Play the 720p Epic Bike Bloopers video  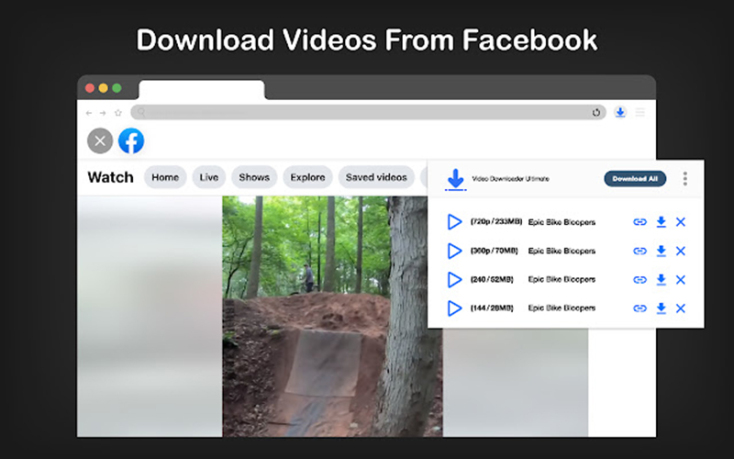pos(454,222)
